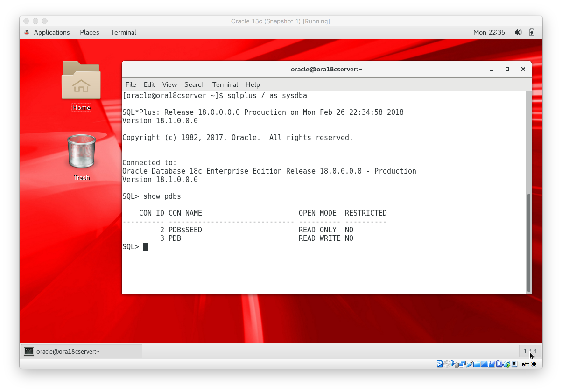Open the File menu of the terminal window
The width and height of the screenshot is (562, 392).
131,84
